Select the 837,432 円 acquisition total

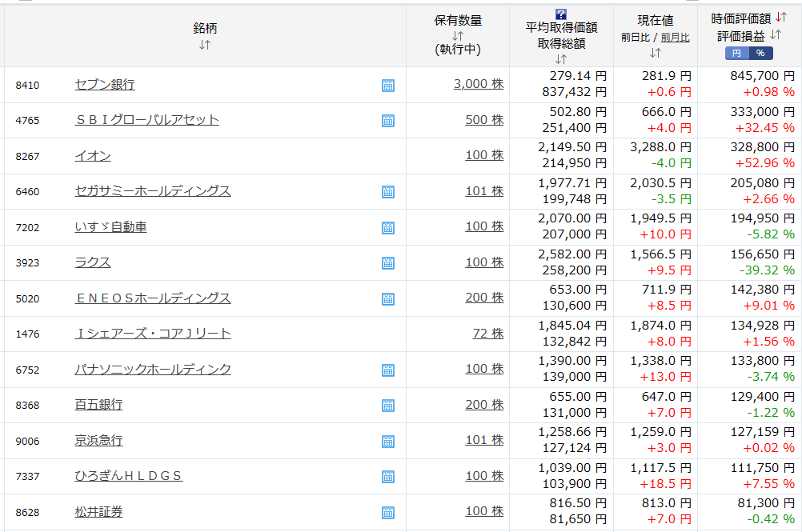pos(575,92)
